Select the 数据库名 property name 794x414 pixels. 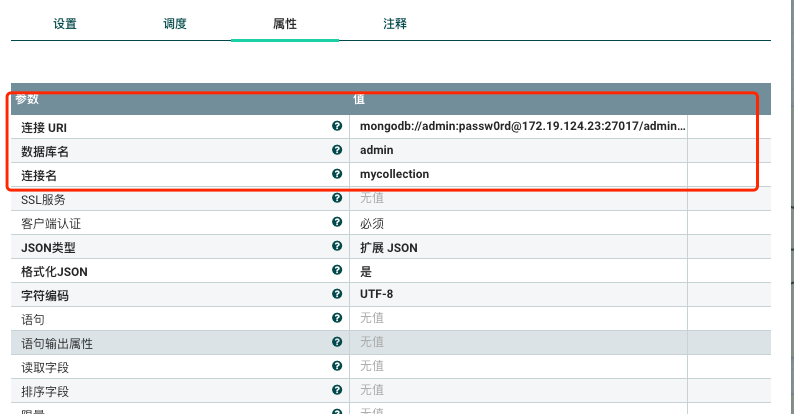pyautogui.click(x=45, y=151)
